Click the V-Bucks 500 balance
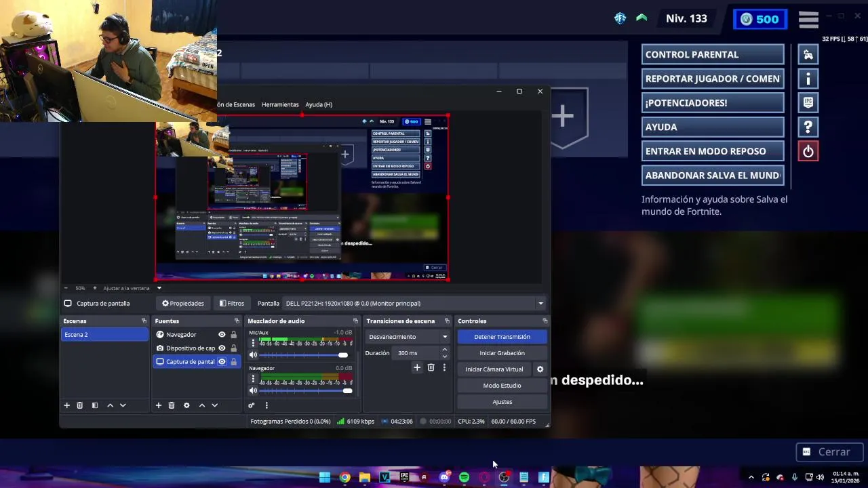 (760, 19)
